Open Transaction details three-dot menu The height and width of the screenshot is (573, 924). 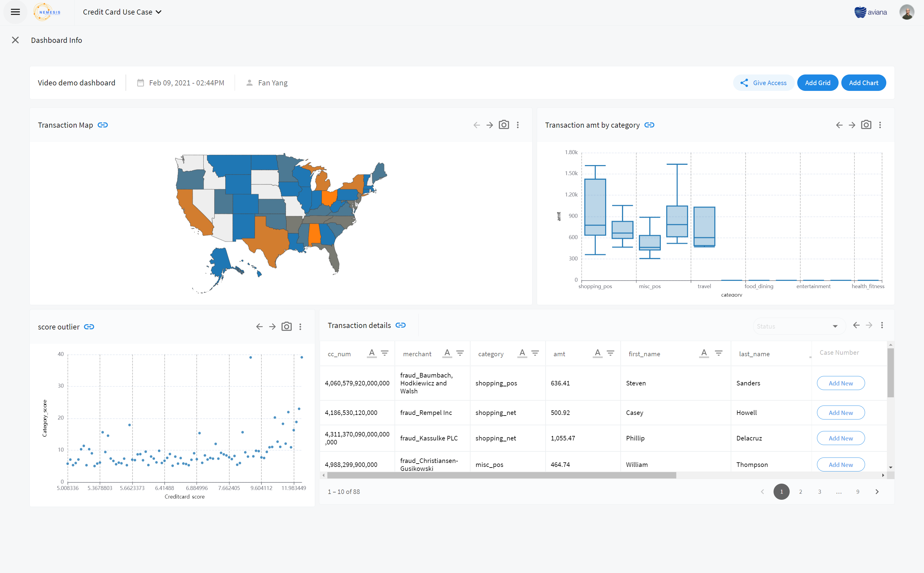coord(882,325)
